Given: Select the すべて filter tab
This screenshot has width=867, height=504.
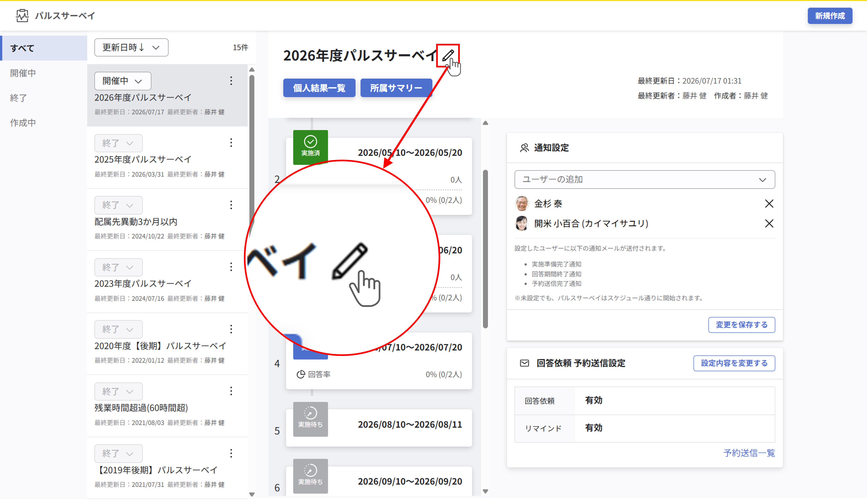Looking at the screenshot, I should coord(44,48).
